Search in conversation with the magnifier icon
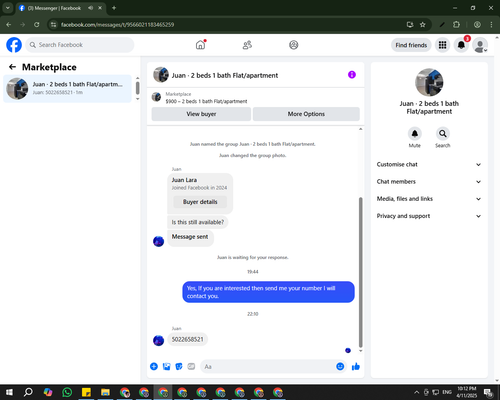 click(x=443, y=134)
